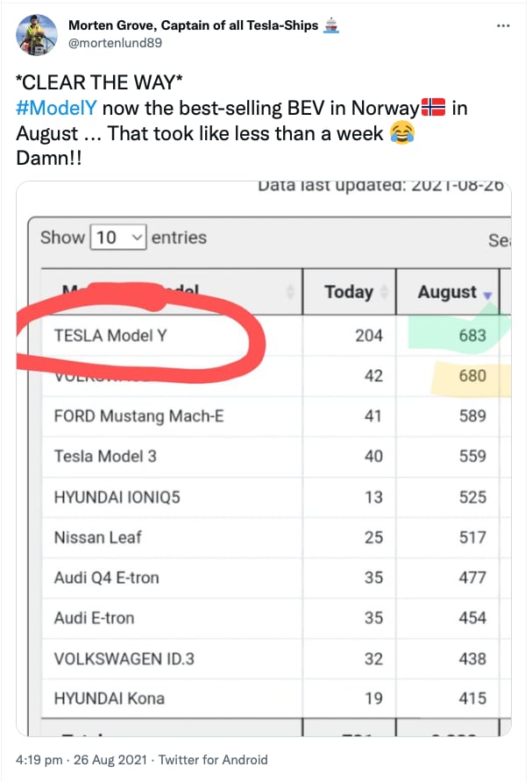Select the HYUNDAI Kona row
532x781 pixels.
point(276,699)
